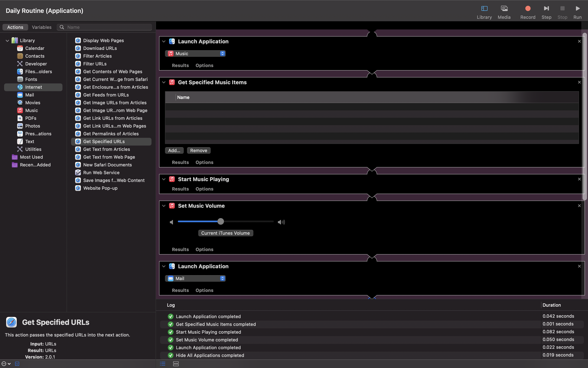Focus the Name search field
The width and height of the screenshot is (588, 368).
105,27
